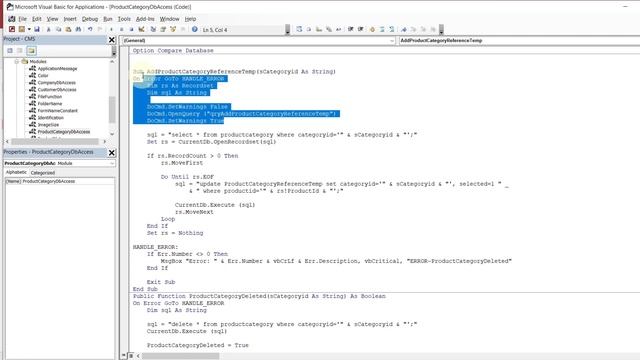640x360 pixels.
Task: Click the Toggle Bookmark flag icon
Action: click(404, 29)
